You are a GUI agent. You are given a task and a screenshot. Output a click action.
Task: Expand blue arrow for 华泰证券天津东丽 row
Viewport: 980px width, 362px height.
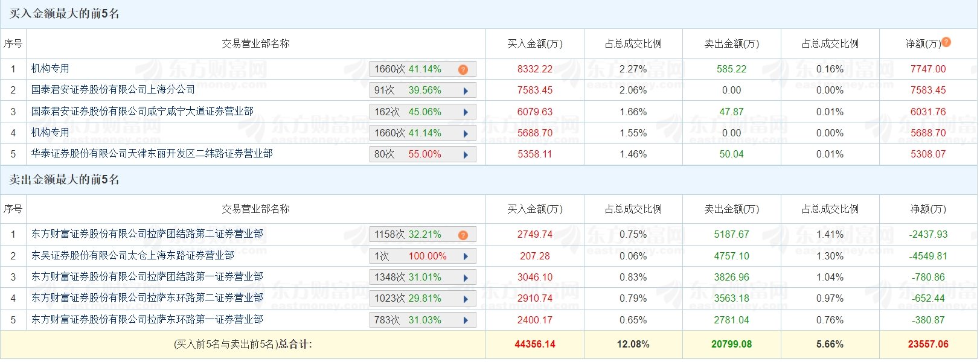466,154
